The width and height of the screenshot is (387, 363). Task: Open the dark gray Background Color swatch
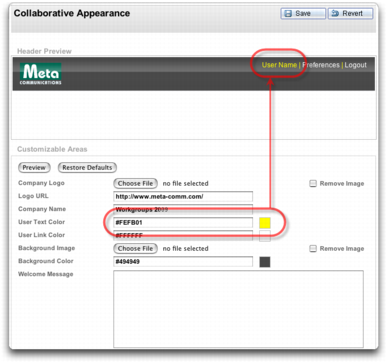tap(265, 262)
